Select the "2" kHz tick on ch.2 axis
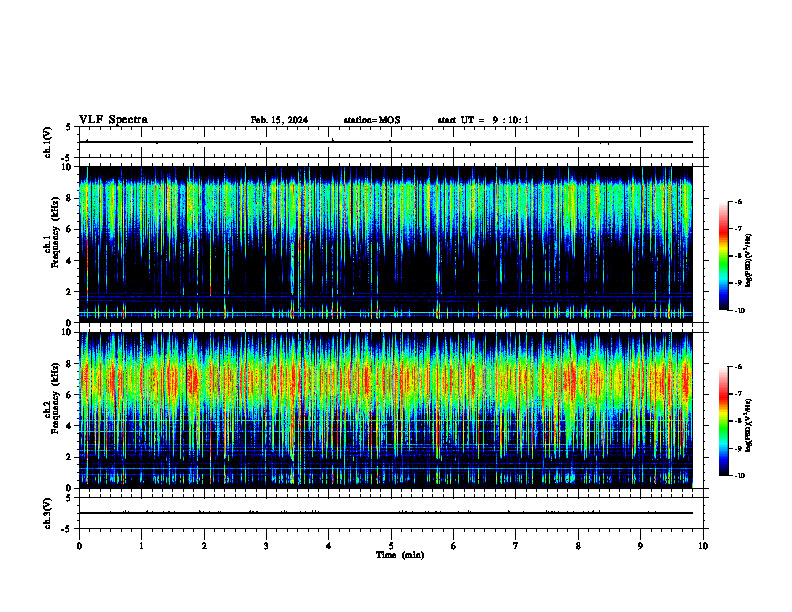792x612 pixels. coord(70,457)
